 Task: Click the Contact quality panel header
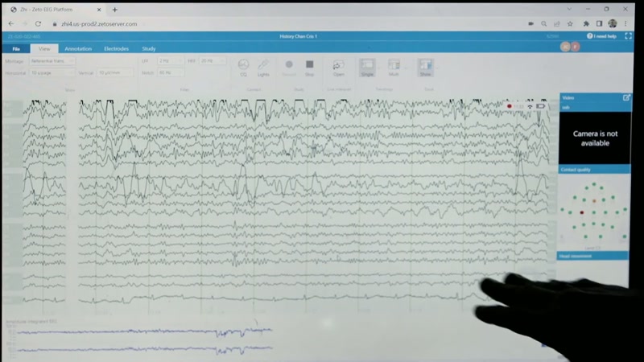[594, 170]
